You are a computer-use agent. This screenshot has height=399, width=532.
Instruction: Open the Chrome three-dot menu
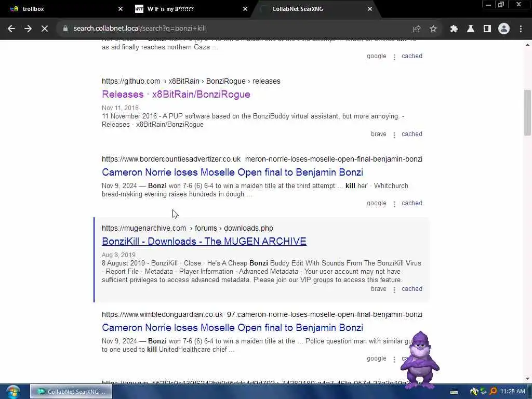click(x=521, y=29)
